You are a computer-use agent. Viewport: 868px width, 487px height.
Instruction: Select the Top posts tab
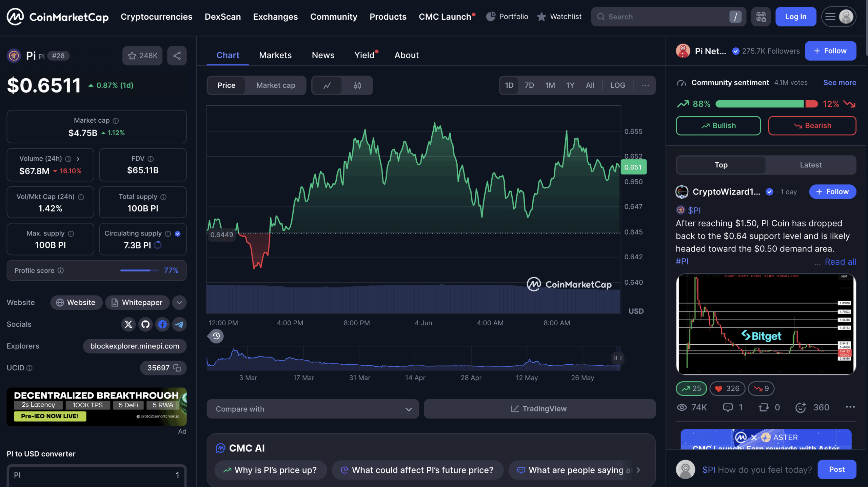(721, 165)
